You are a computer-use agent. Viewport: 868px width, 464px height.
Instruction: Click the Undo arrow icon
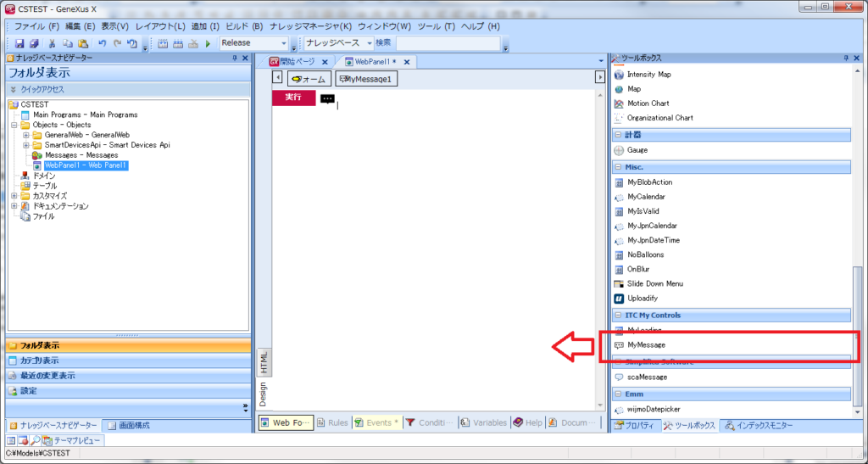[102, 43]
